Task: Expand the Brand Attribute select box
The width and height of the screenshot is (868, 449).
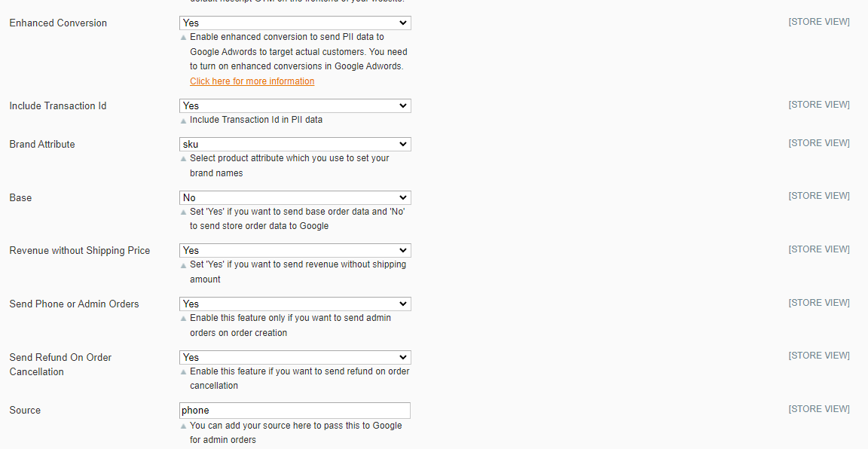Action: 295,144
